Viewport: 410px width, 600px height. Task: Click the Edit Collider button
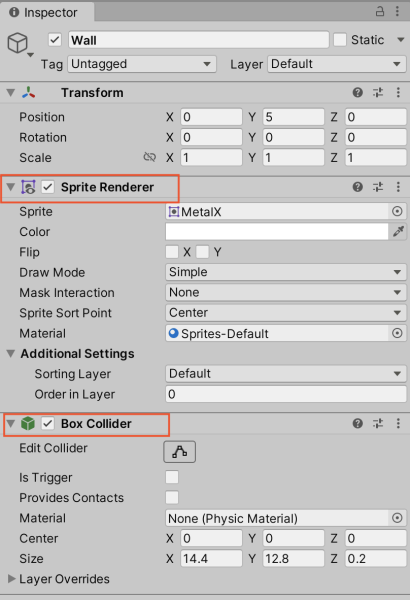click(180, 452)
